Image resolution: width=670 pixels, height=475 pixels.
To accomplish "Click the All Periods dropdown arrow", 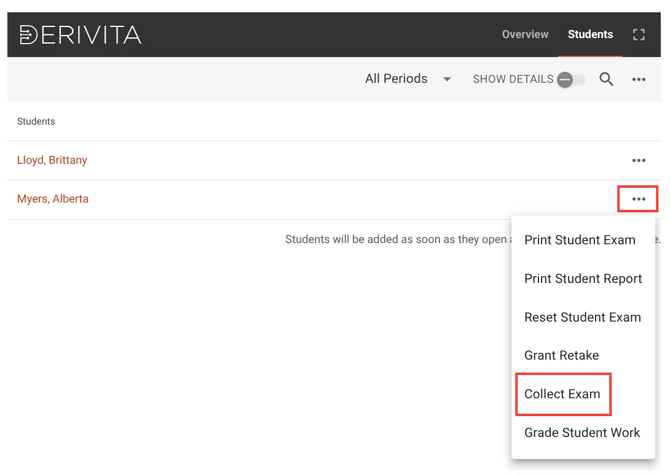I will coord(447,80).
